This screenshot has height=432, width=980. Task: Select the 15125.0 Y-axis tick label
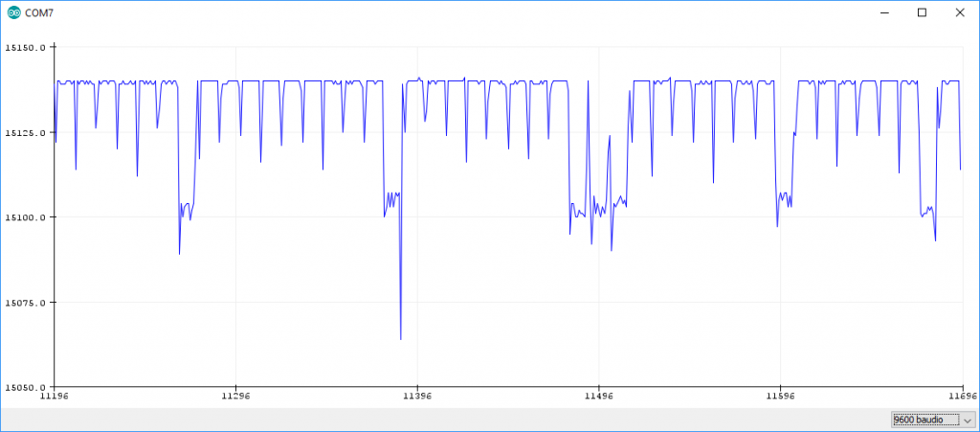coord(25,132)
